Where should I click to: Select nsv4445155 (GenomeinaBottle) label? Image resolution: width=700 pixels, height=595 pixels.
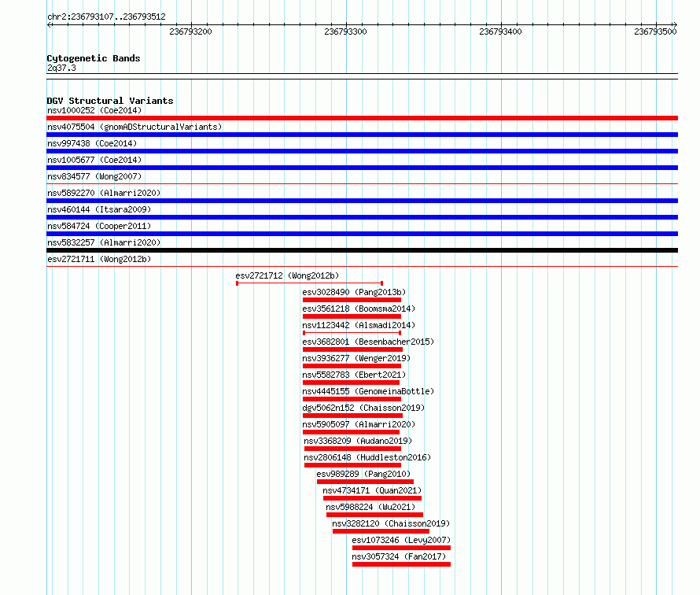pos(368,391)
